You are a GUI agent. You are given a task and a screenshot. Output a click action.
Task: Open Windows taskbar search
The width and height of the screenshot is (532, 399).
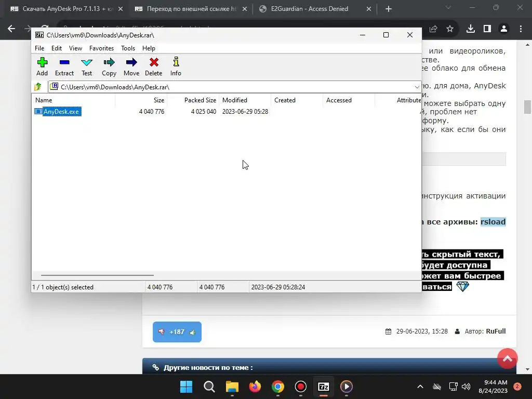tap(209, 387)
